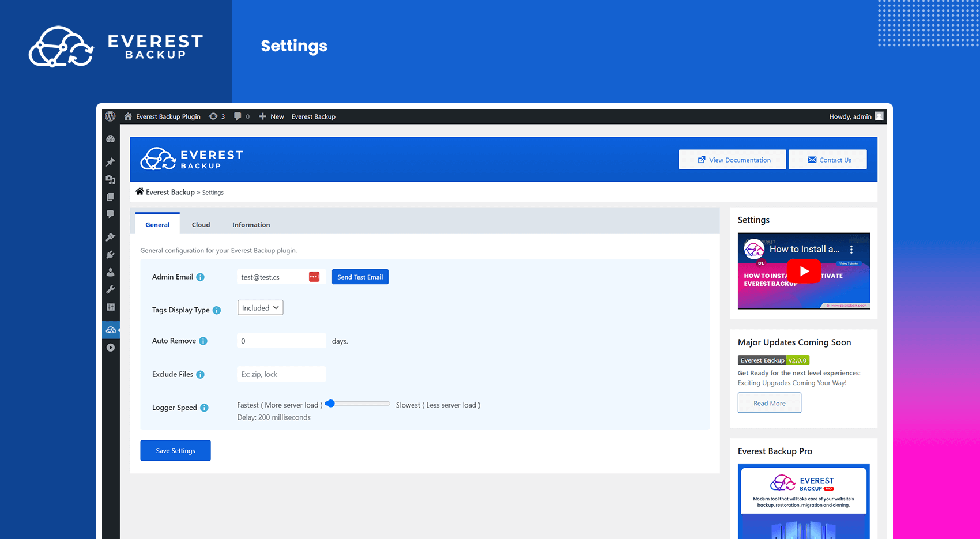Switch to the Information tab
This screenshot has height=539, width=980.
click(x=251, y=224)
